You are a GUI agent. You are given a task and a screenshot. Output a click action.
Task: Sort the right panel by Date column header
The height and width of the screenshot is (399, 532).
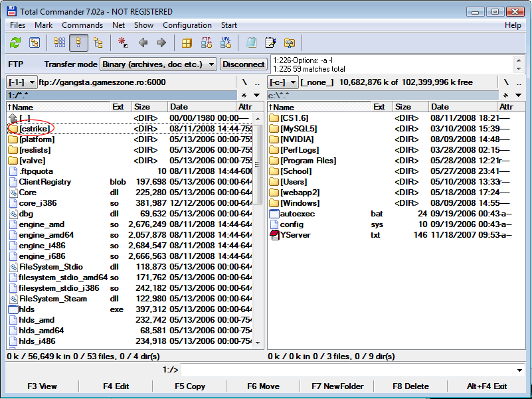click(x=440, y=107)
